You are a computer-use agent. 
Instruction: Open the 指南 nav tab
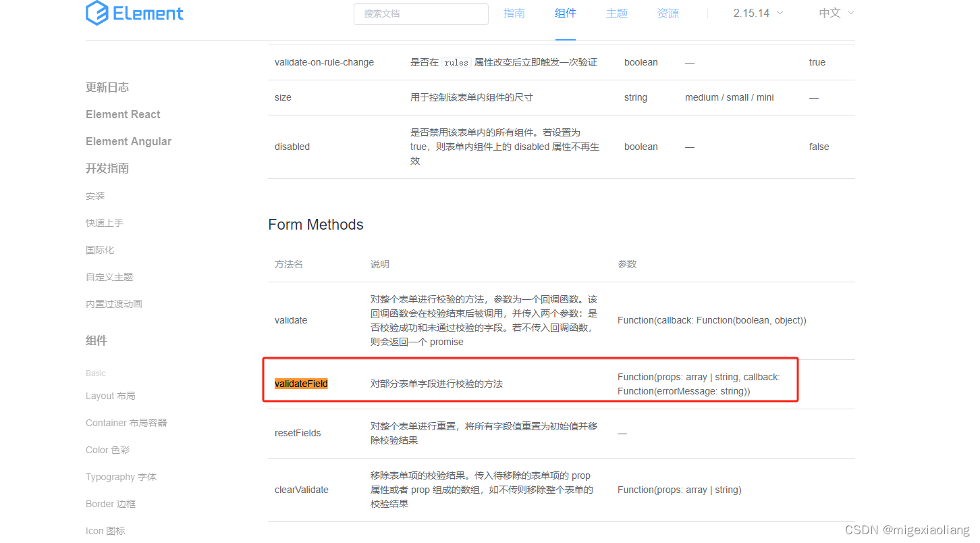(x=514, y=14)
